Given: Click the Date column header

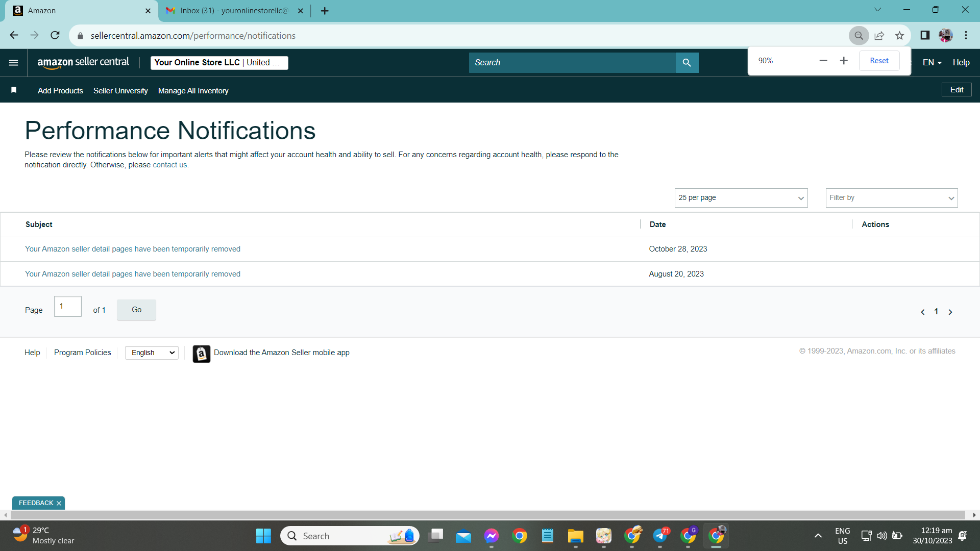Looking at the screenshot, I should pyautogui.click(x=657, y=224).
